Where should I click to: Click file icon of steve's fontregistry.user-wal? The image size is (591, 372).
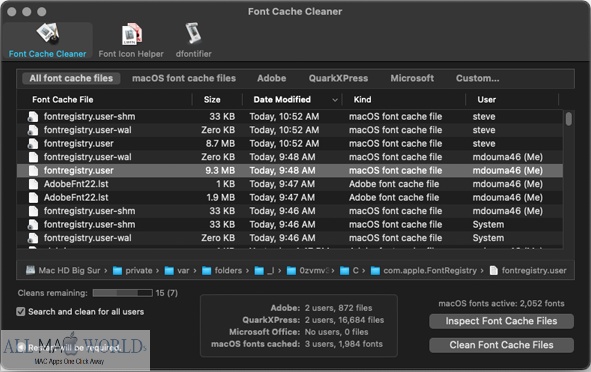pos(33,130)
